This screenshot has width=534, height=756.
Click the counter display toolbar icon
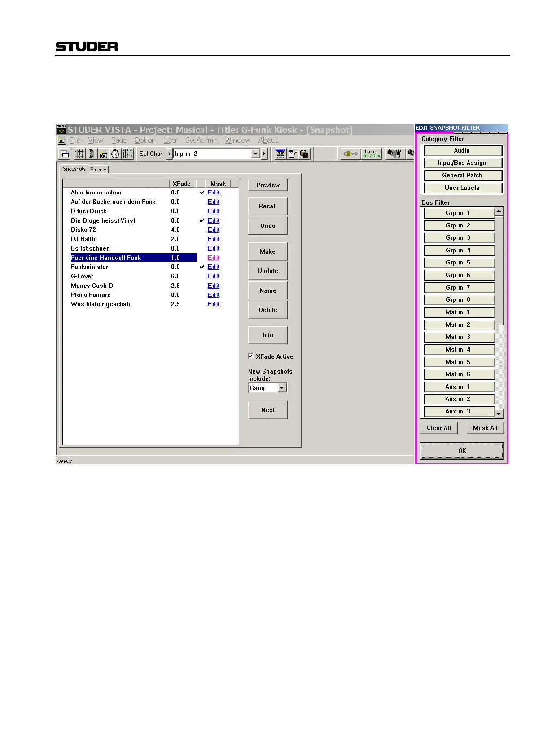click(280, 154)
